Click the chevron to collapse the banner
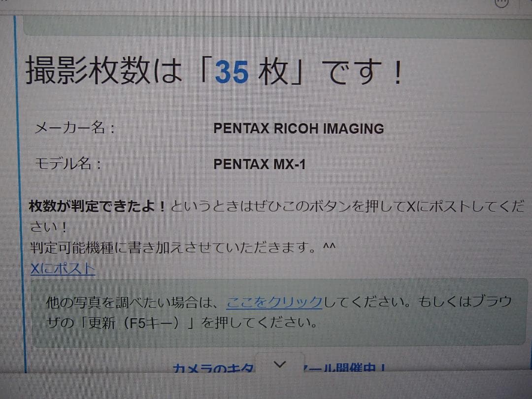The height and width of the screenshot is (399, 532). 280,364
